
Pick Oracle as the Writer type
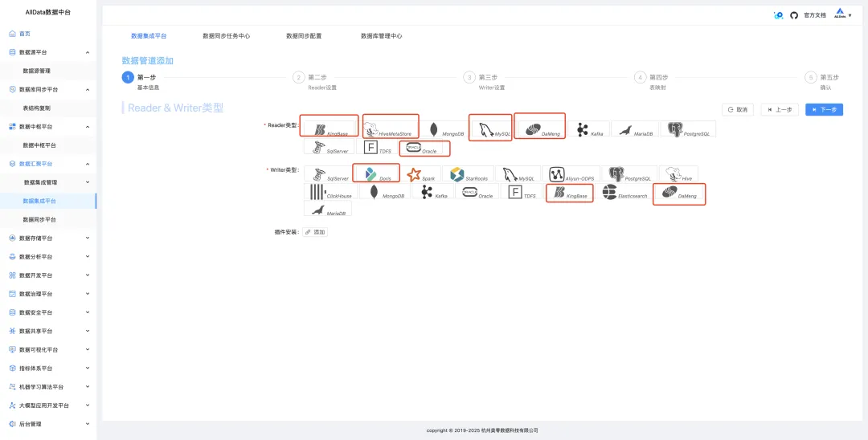click(477, 192)
